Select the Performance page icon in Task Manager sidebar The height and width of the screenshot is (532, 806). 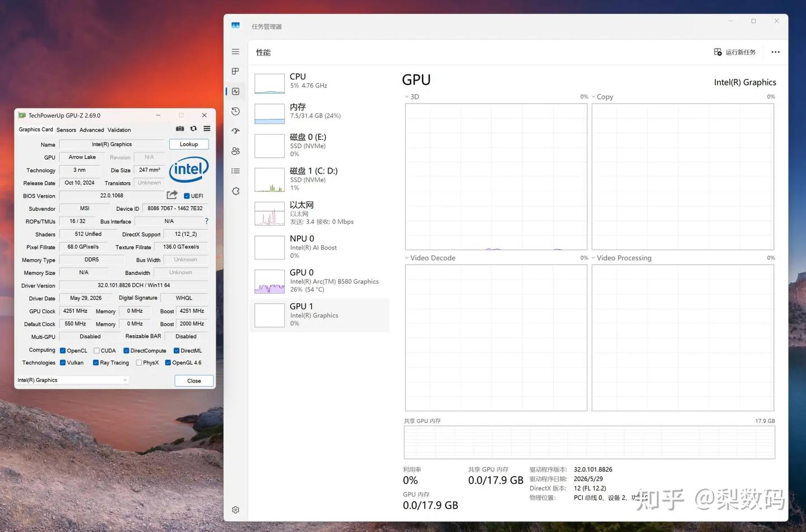click(236, 91)
